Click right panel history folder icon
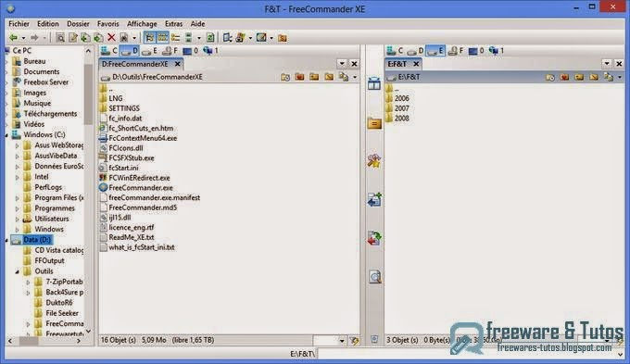This screenshot has width=630, height=364. 550,77
